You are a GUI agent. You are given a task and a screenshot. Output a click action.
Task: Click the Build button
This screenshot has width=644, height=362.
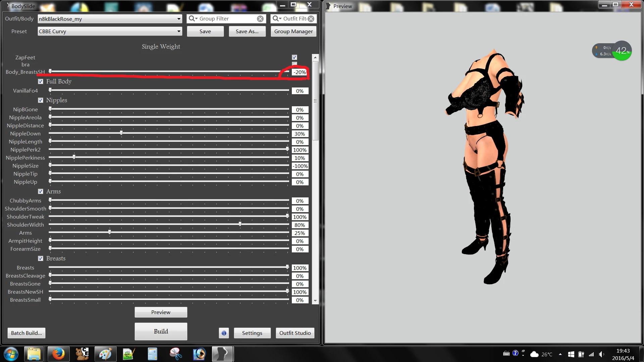click(161, 331)
